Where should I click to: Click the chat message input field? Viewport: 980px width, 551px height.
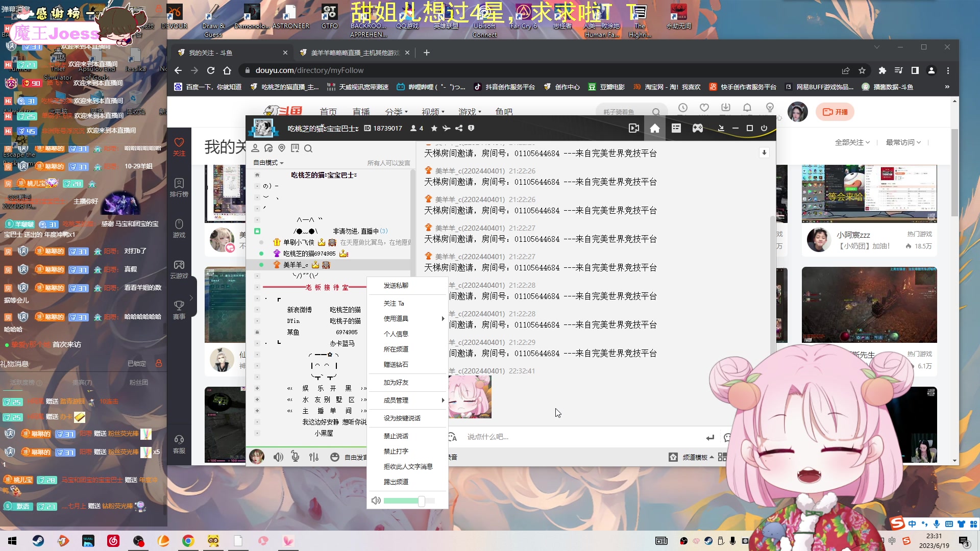point(582,437)
